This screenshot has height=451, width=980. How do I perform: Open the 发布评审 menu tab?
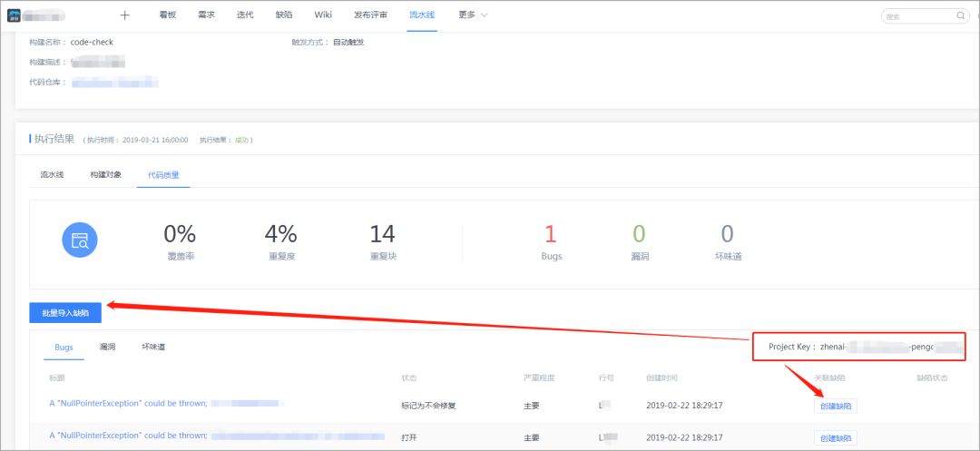click(x=370, y=15)
